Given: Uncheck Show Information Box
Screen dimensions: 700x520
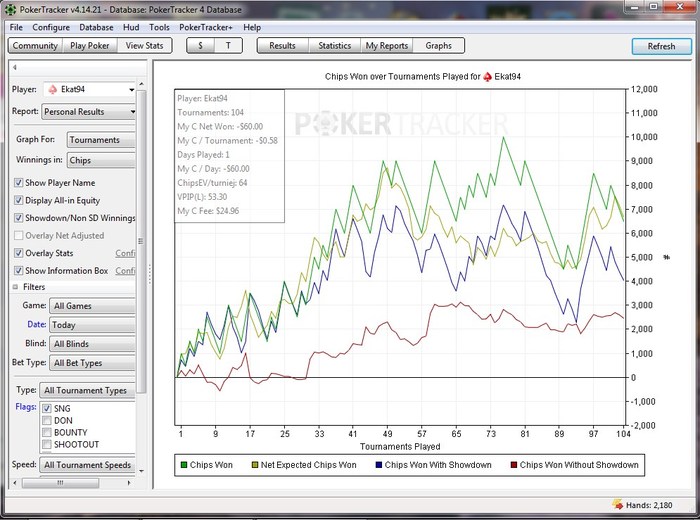Looking at the screenshot, I should [x=18, y=270].
